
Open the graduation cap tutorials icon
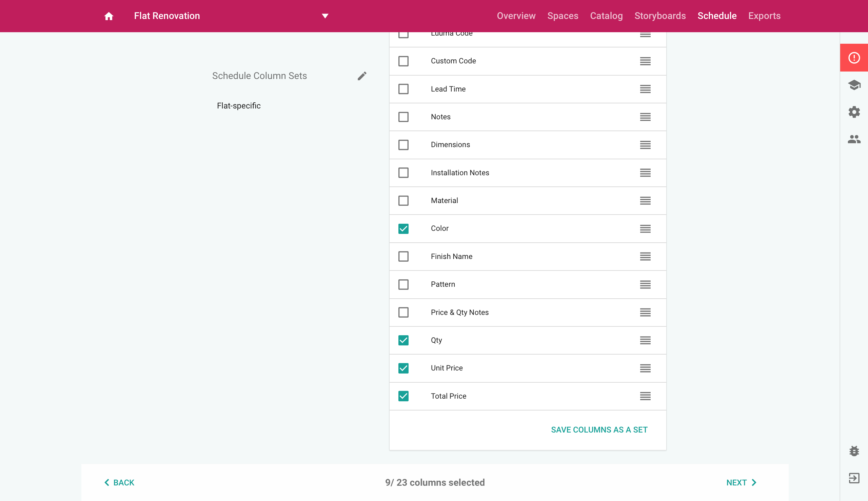point(854,85)
